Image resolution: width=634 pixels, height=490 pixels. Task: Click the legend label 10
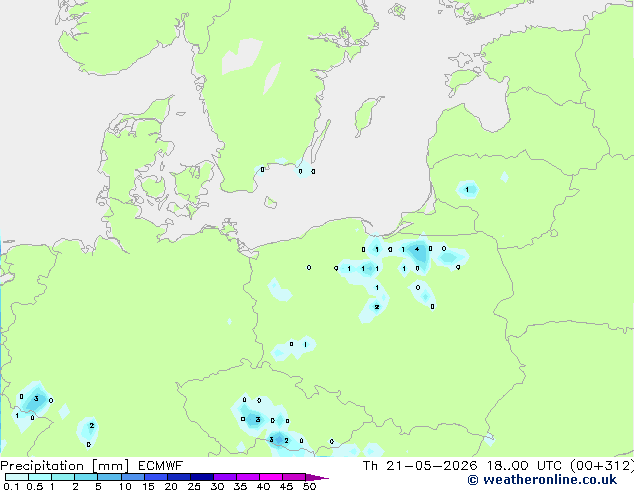[x=125, y=486]
